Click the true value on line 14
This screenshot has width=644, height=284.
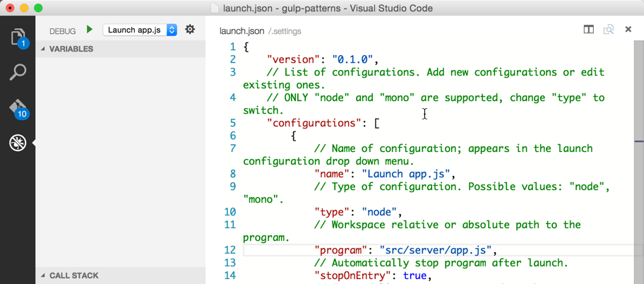(415, 276)
